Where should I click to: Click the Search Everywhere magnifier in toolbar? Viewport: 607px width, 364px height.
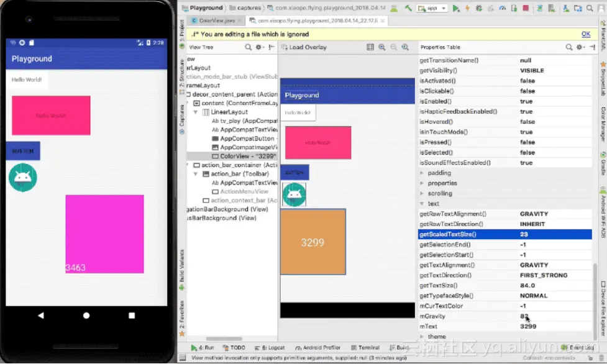click(x=590, y=8)
